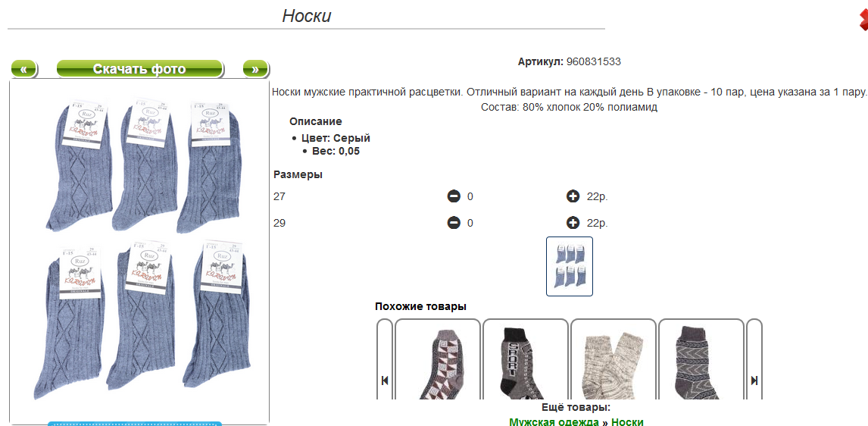This screenshot has width=868, height=426.
Task: Open the geometric pattern sock product
Action: pos(437,359)
